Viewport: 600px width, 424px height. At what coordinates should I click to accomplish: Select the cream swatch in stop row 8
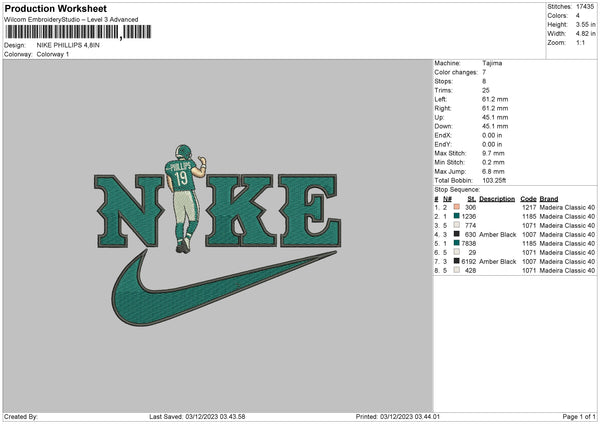456,270
